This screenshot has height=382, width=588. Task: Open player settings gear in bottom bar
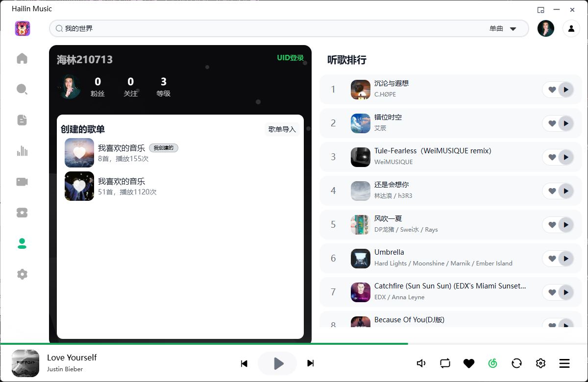coord(540,363)
